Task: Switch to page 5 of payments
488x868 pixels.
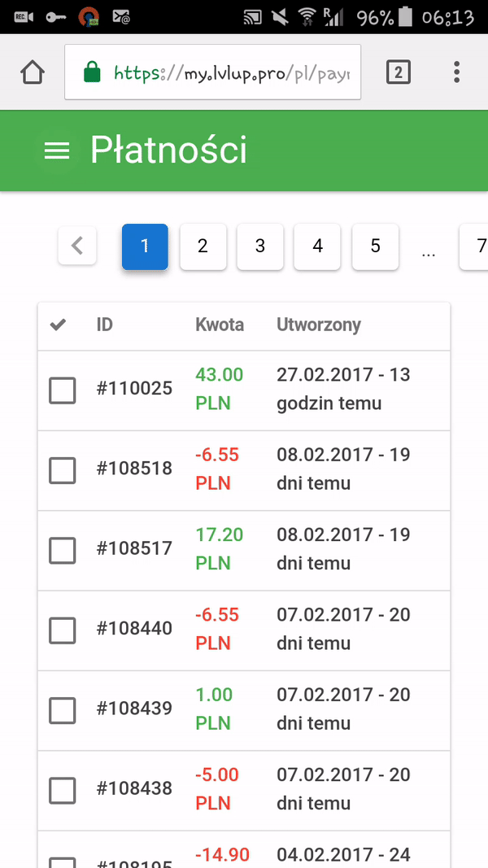Action: point(375,246)
